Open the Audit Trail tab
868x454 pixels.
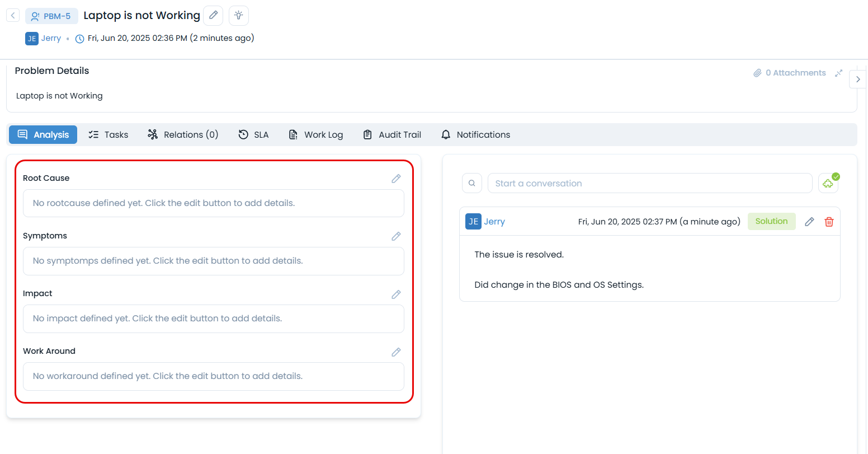(x=392, y=135)
